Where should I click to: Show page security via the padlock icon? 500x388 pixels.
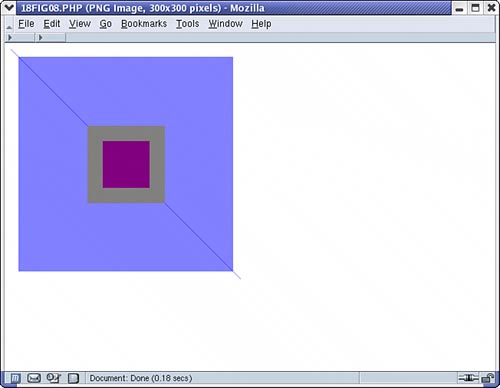(488, 378)
